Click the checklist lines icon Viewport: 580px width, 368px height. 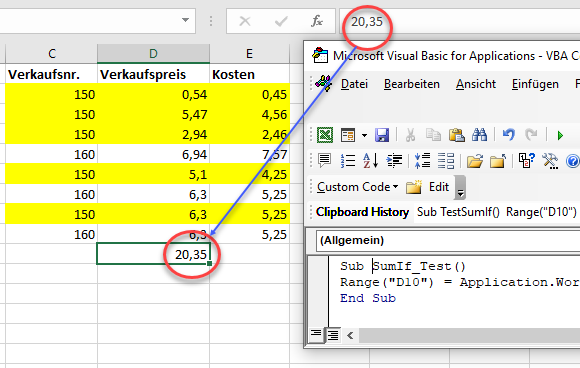(446, 161)
